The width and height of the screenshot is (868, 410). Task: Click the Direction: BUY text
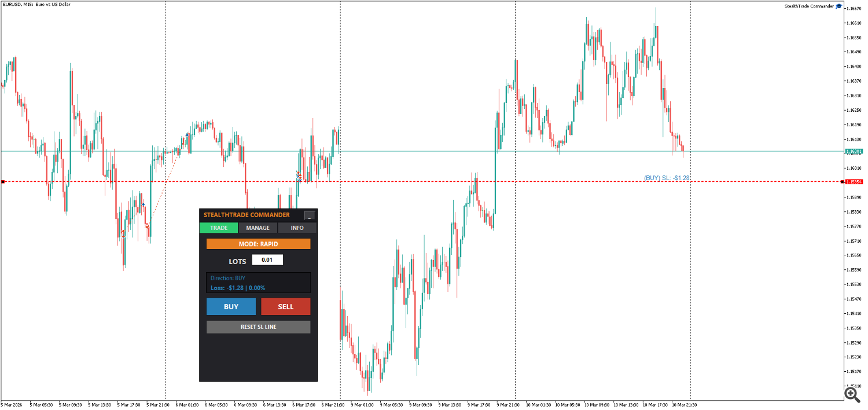pyautogui.click(x=228, y=278)
